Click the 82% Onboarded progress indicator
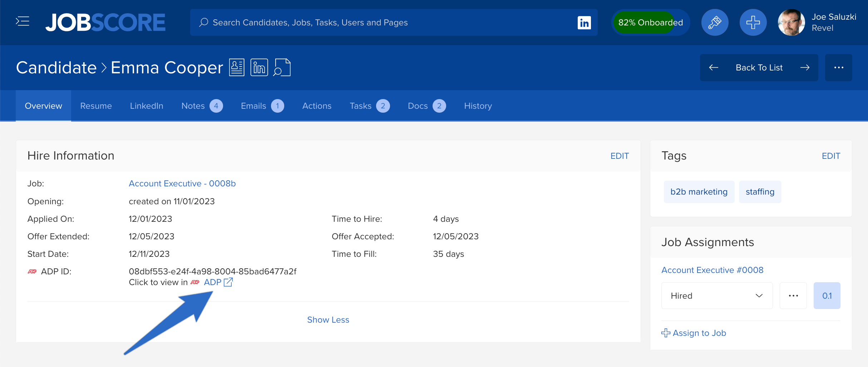Screen dimensions: 868x367 pos(651,23)
